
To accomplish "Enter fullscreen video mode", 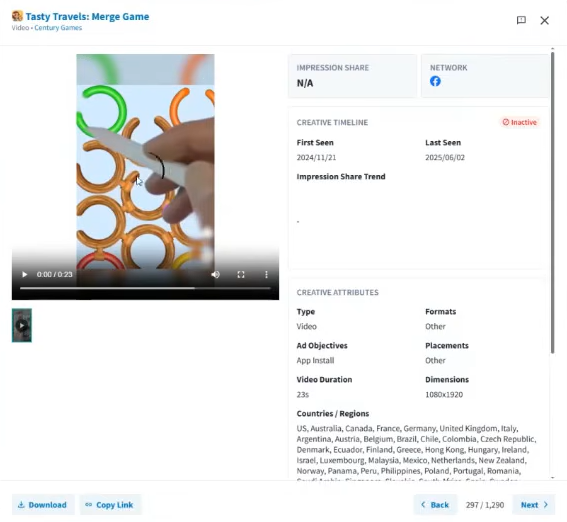I will (x=241, y=275).
